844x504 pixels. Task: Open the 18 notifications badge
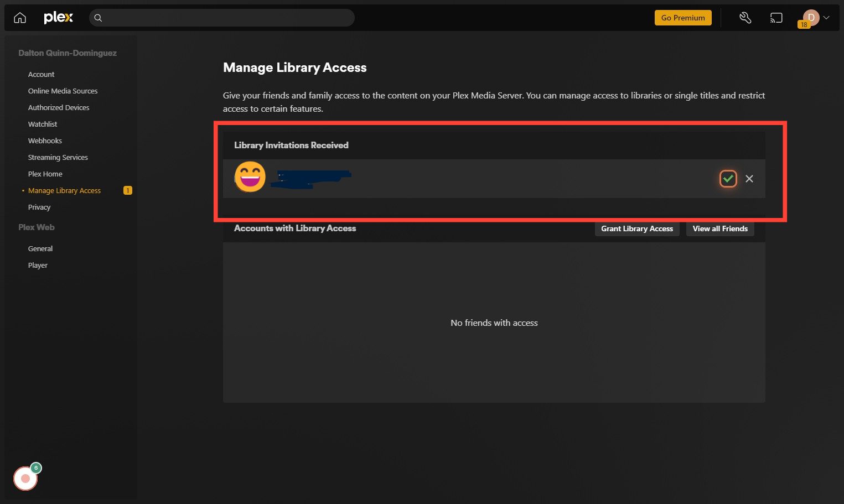point(804,24)
